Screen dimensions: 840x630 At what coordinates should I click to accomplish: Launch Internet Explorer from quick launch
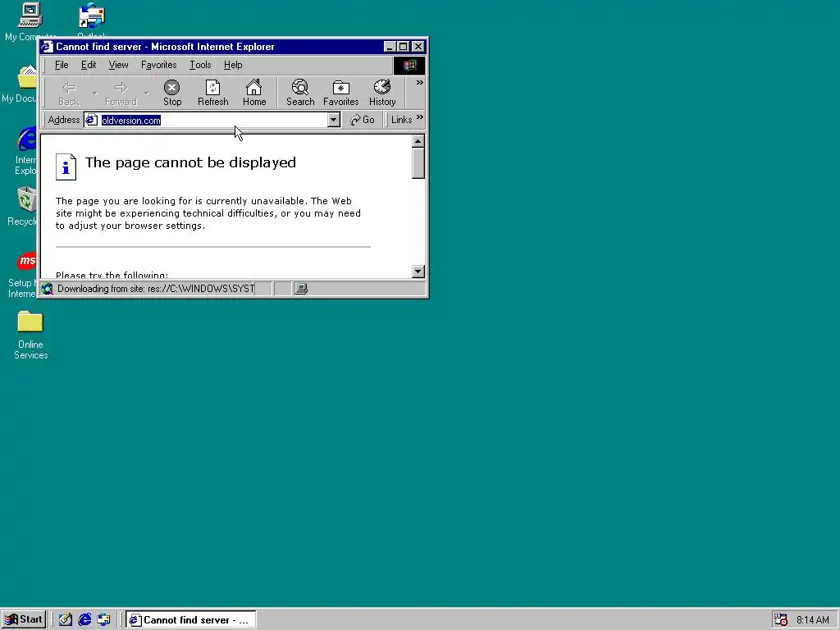(84, 620)
